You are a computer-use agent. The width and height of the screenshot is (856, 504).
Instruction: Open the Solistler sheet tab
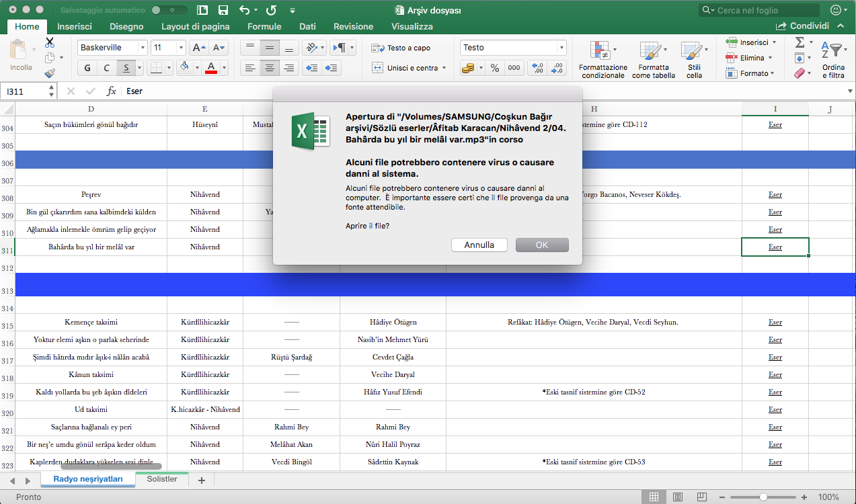pyautogui.click(x=162, y=479)
